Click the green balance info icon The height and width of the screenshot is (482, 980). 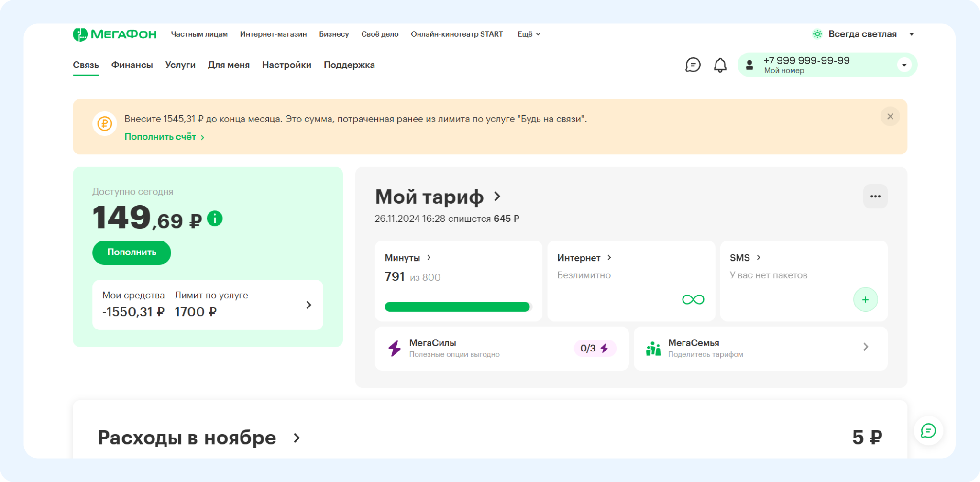coord(215,219)
